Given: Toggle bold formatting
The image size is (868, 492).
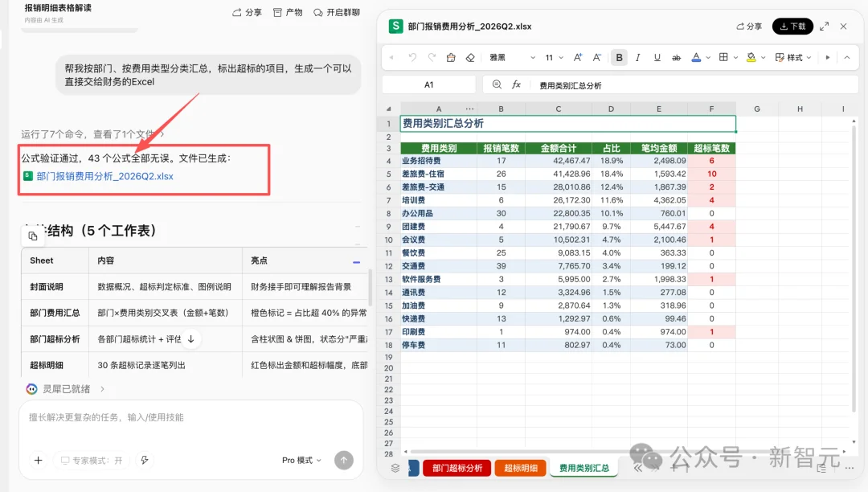Looking at the screenshot, I should click(x=619, y=58).
